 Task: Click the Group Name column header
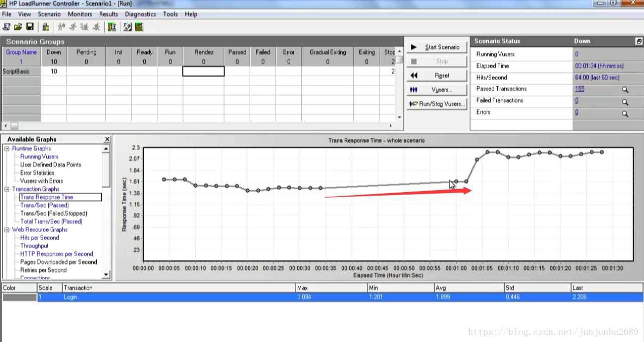pyautogui.click(x=21, y=52)
